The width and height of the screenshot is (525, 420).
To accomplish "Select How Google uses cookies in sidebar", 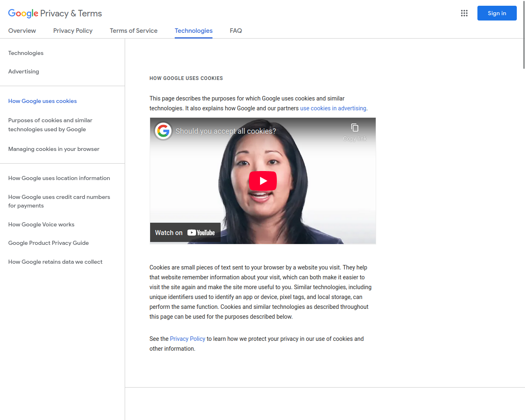I will click(x=43, y=101).
